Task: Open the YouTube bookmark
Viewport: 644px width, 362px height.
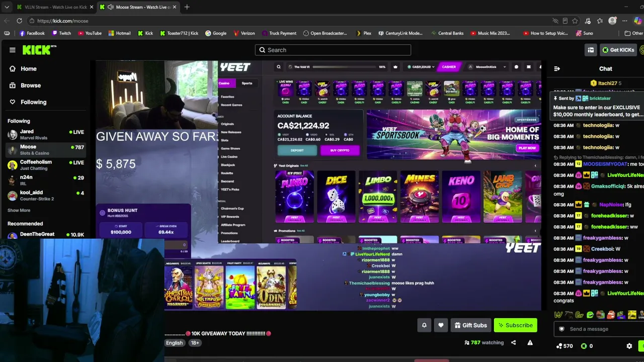Action: pyautogui.click(x=90, y=33)
